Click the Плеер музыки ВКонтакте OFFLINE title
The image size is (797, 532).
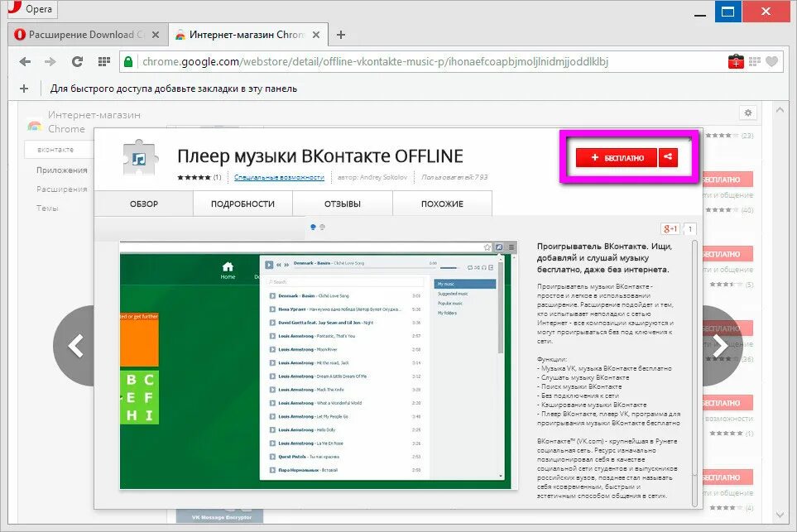(x=320, y=156)
